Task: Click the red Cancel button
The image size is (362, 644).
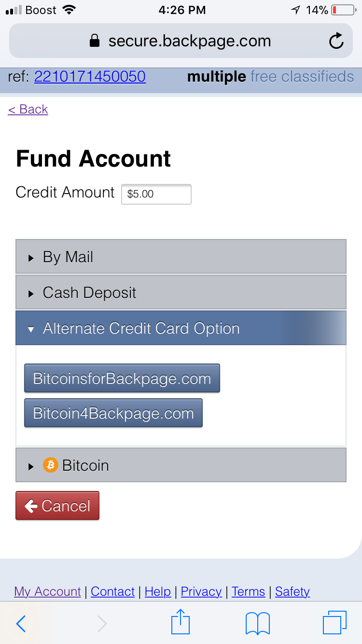Action: (57, 506)
